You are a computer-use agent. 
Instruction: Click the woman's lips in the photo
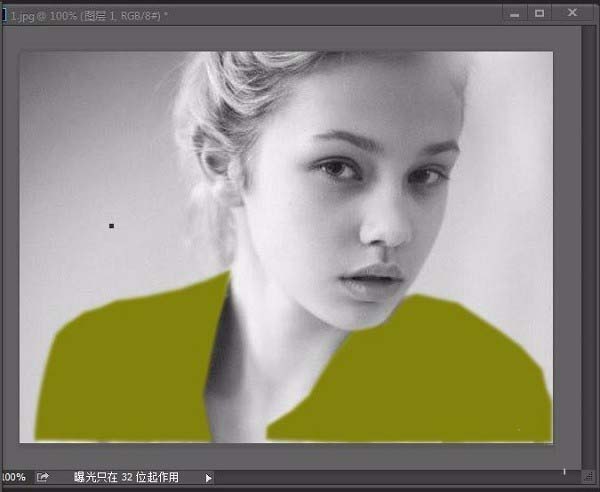pyautogui.click(x=370, y=281)
